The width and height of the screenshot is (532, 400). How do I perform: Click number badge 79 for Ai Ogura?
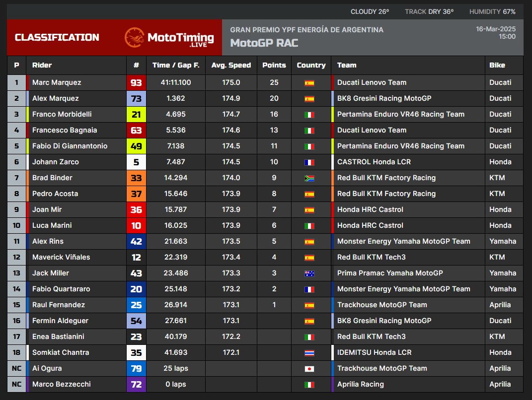tap(136, 368)
